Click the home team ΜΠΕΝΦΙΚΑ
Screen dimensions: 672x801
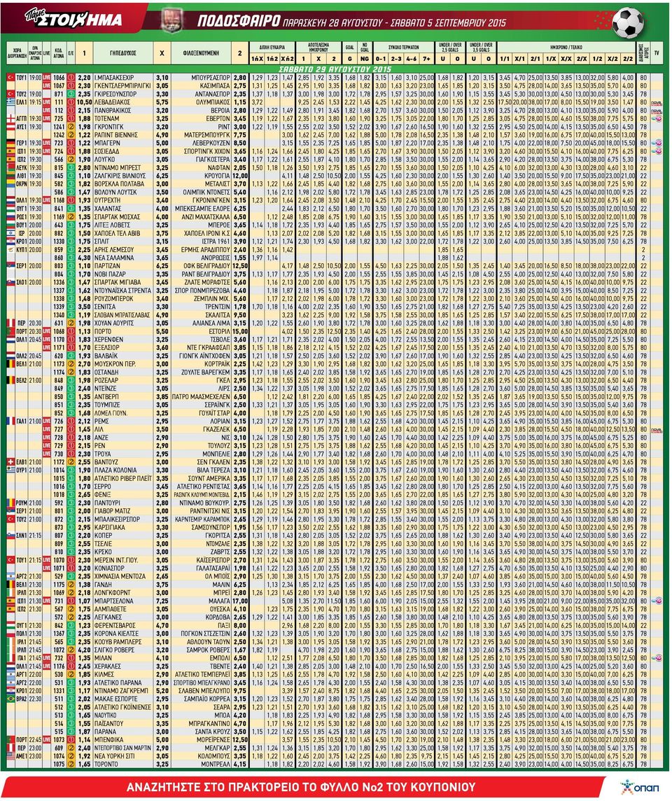click(107, 739)
